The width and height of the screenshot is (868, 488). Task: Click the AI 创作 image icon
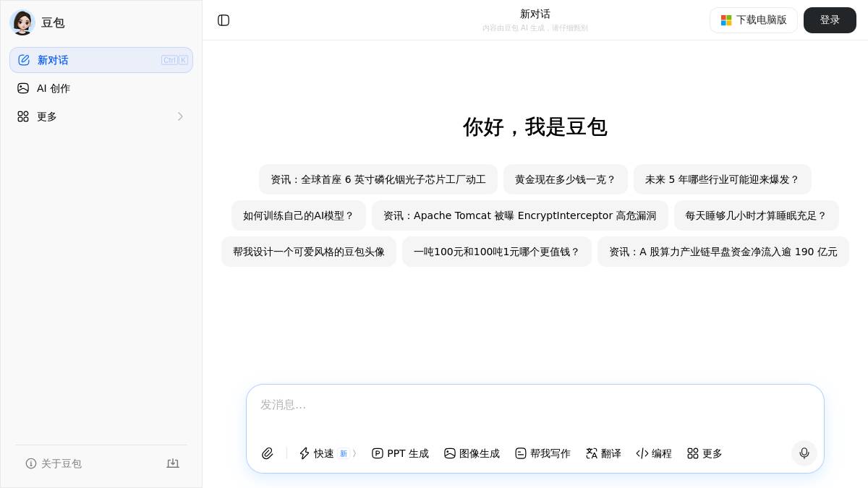pos(23,88)
